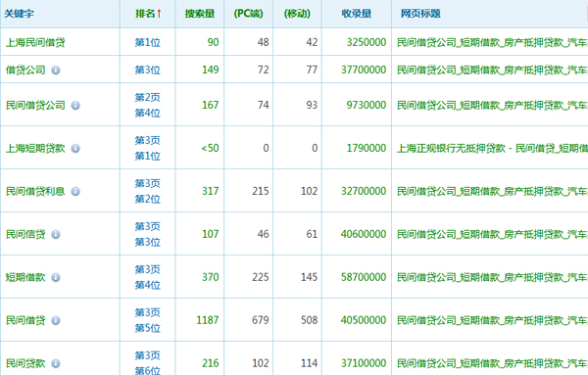Click search volume 149
The width and height of the screenshot is (588, 375).
coord(211,70)
